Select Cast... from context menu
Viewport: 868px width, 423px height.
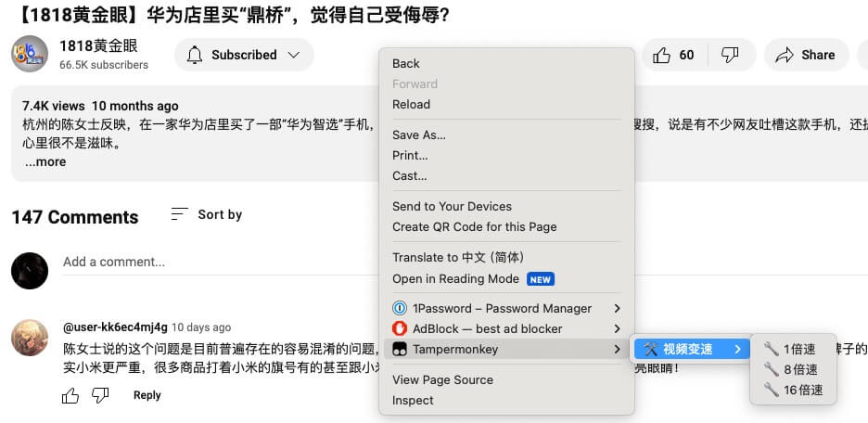tap(506, 176)
